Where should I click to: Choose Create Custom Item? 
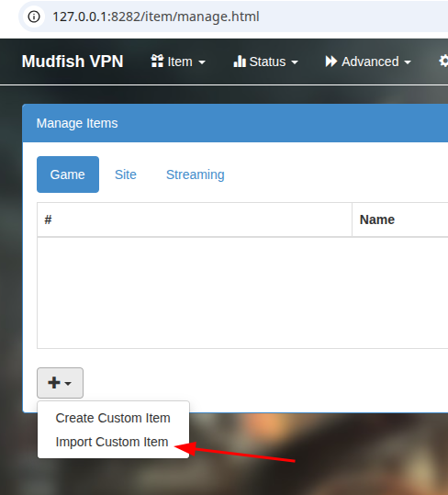point(113,418)
